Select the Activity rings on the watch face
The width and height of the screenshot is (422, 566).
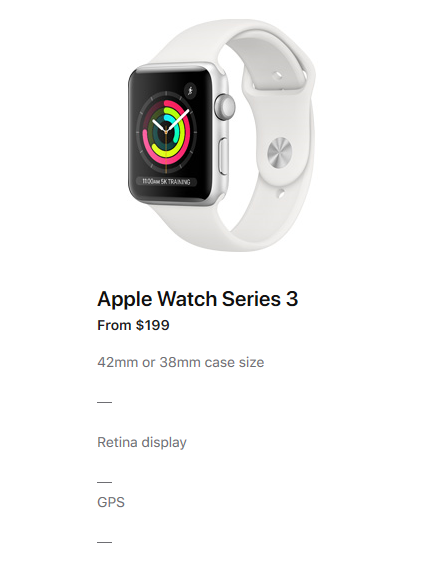click(166, 131)
